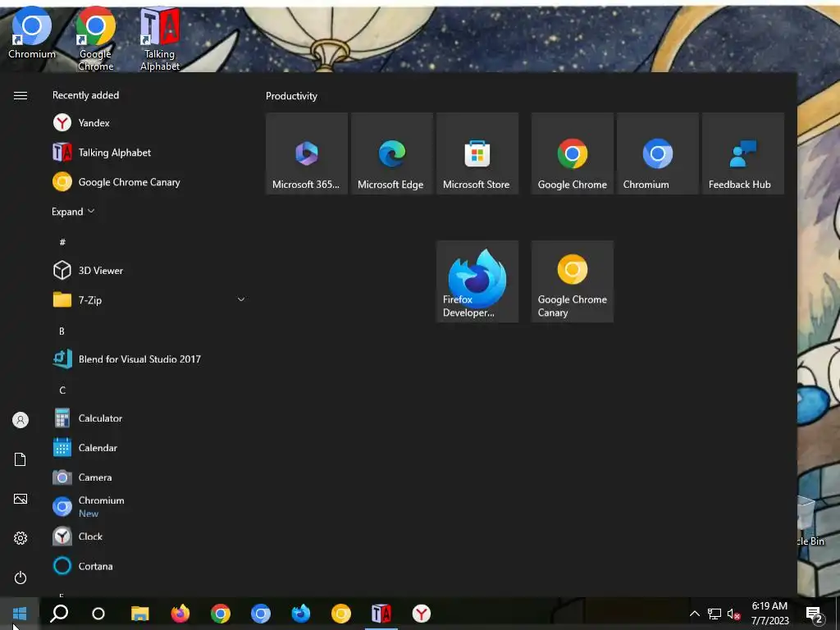Launch Firefox Developer Edition from taskbar
This screenshot has height=630, width=840.
[x=300, y=614]
